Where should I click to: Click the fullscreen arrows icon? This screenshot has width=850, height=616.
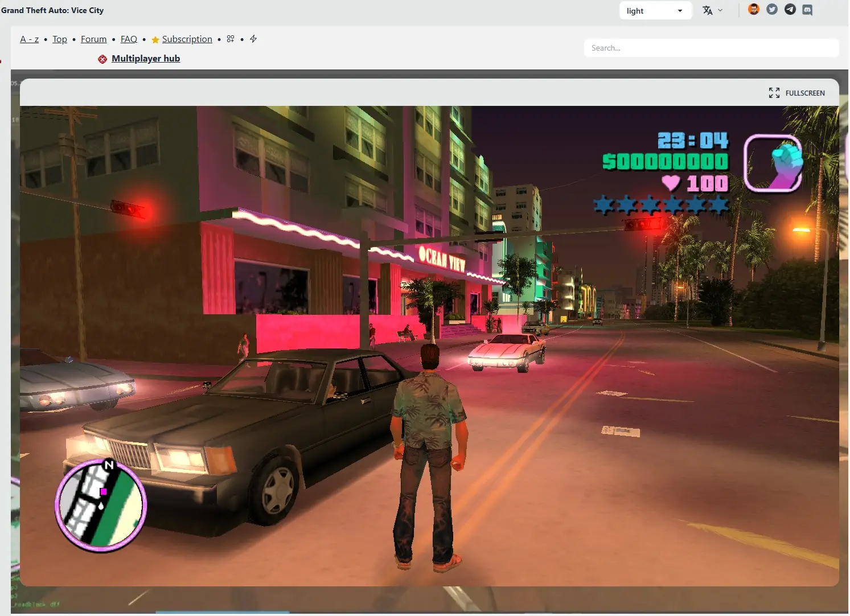tap(774, 93)
